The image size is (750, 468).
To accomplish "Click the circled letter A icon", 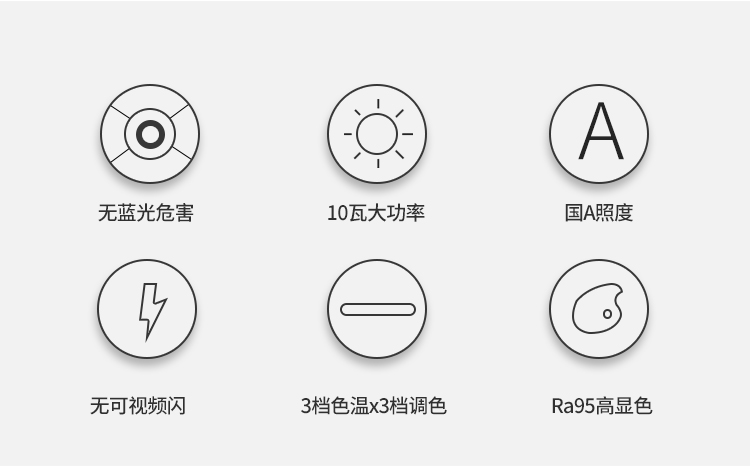I will tap(599, 134).
